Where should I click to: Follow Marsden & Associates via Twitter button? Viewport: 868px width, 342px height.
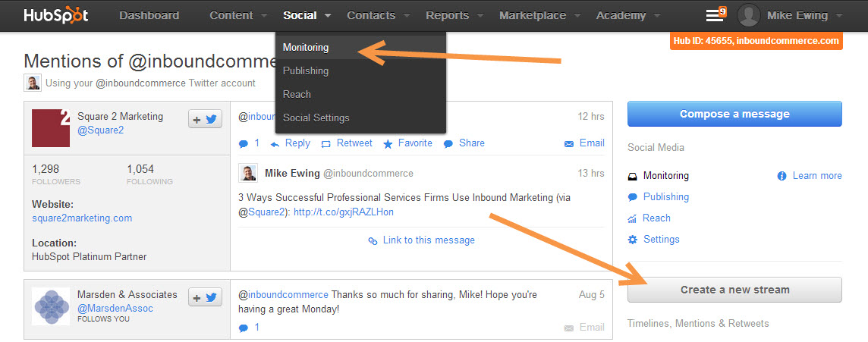point(206,297)
